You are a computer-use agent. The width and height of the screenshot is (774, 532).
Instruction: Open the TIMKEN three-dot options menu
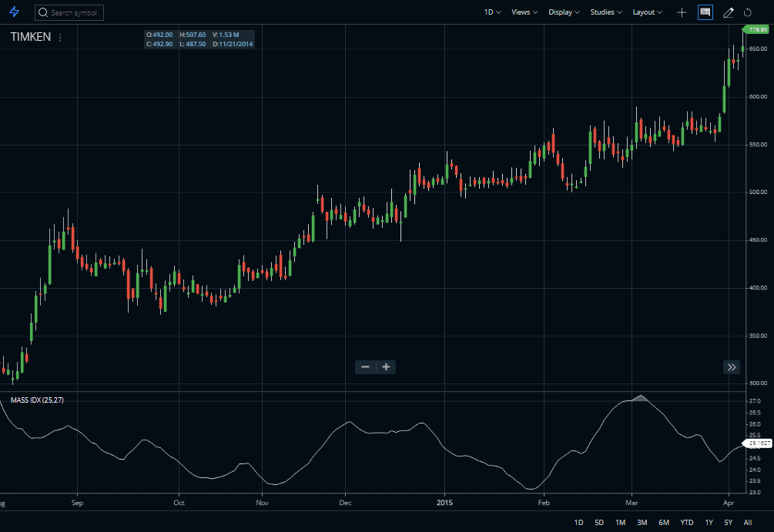click(x=60, y=37)
